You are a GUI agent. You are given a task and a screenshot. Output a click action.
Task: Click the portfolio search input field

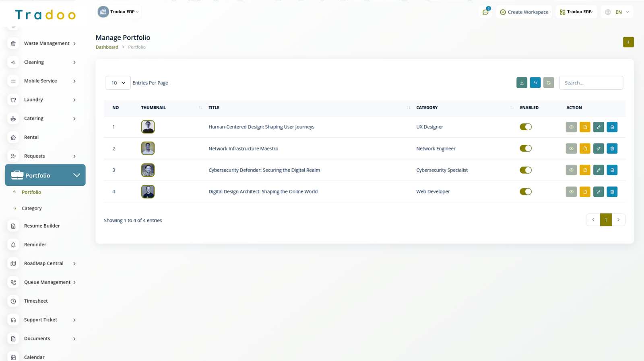590,83
